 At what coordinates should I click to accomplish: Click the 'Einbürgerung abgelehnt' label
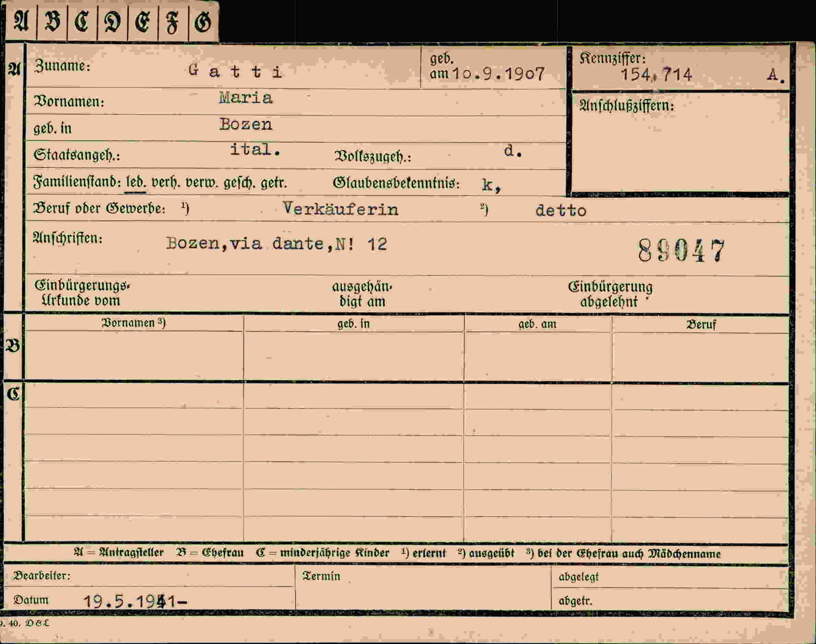pos(610,294)
